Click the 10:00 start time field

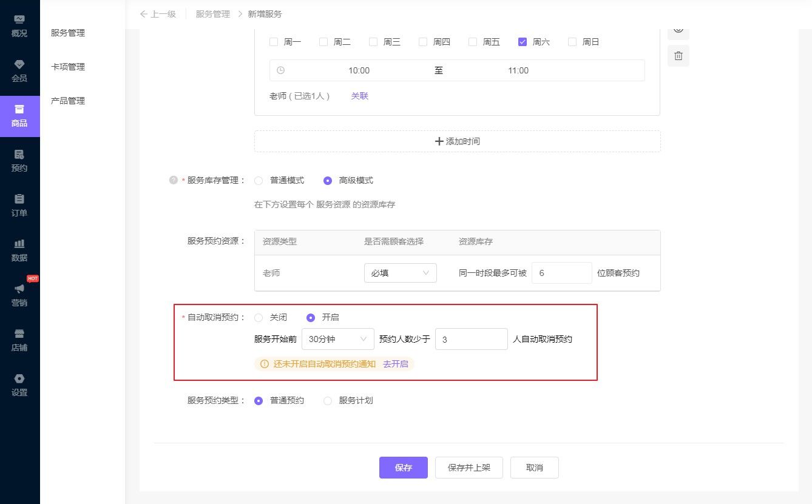(x=359, y=70)
